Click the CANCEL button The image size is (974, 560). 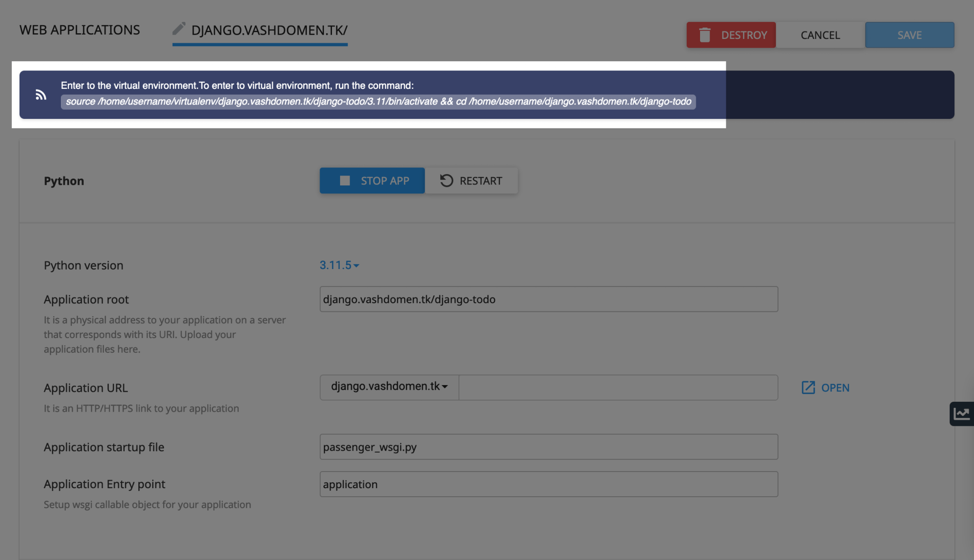[x=820, y=35]
